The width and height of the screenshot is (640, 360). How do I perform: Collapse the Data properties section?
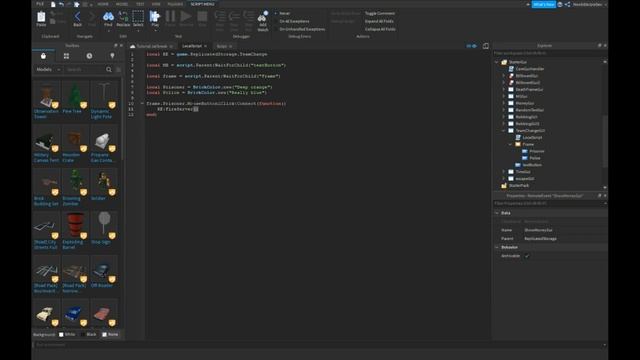point(497,213)
